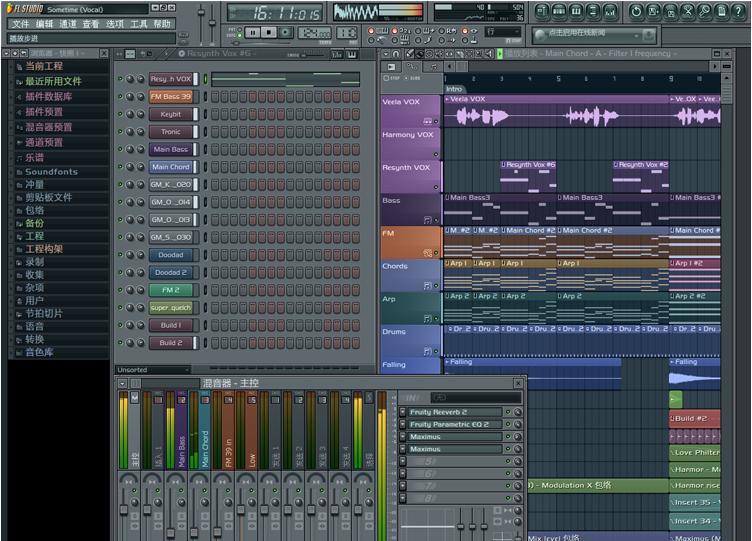
Task: Select the Build 2 channel button
Action: (x=171, y=343)
